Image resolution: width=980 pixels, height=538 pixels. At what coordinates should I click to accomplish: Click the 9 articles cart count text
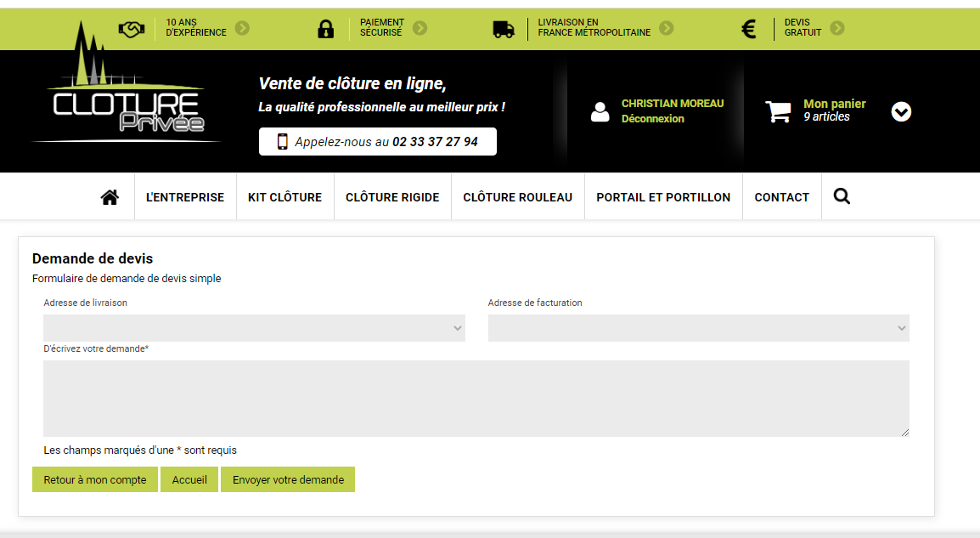(826, 117)
